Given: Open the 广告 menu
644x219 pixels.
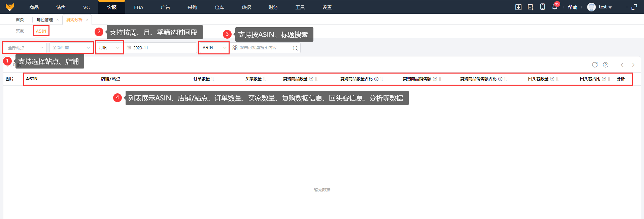Looking at the screenshot, I should 165,7.
